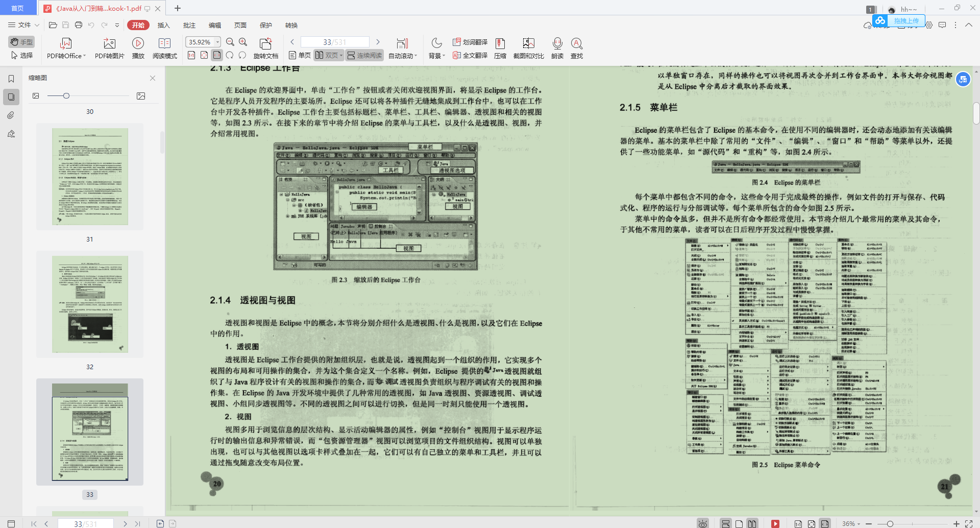The height and width of the screenshot is (528, 980).
Task: Jump to last page in status bar
Action: click(x=137, y=523)
